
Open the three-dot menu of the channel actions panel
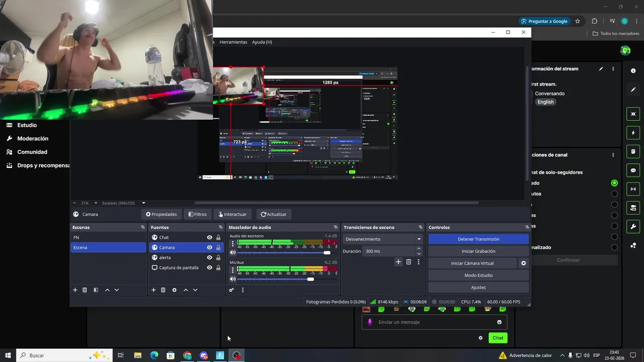click(613, 155)
